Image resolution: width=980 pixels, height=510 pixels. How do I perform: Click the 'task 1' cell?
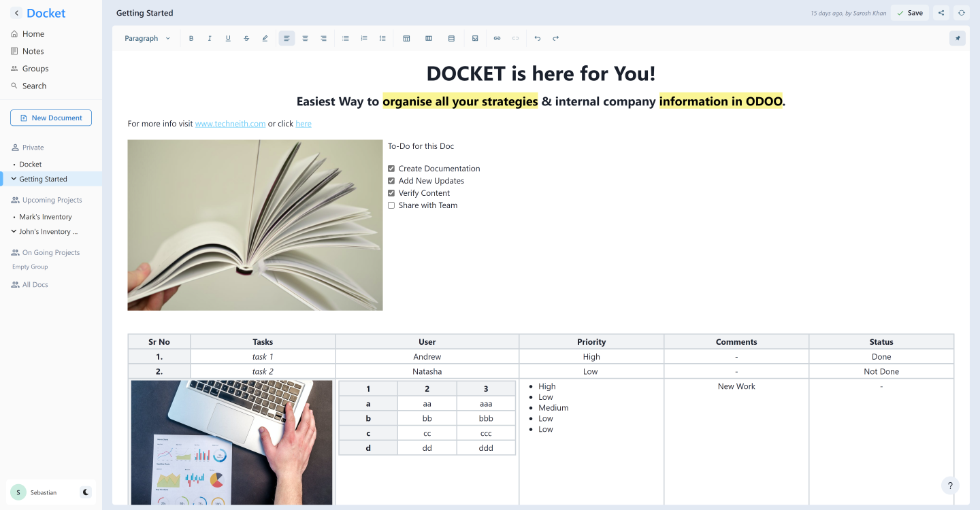pos(263,356)
